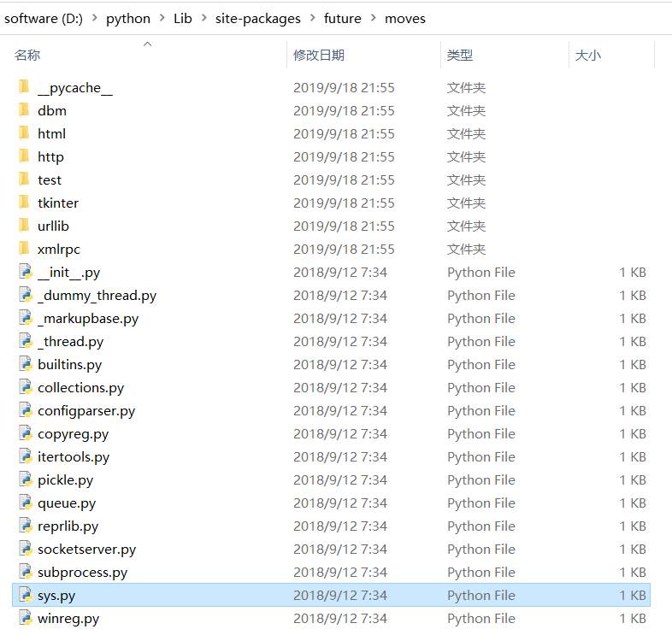The image size is (672, 635).
Task: Select the winreg.py file name
Action: [x=68, y=619]
